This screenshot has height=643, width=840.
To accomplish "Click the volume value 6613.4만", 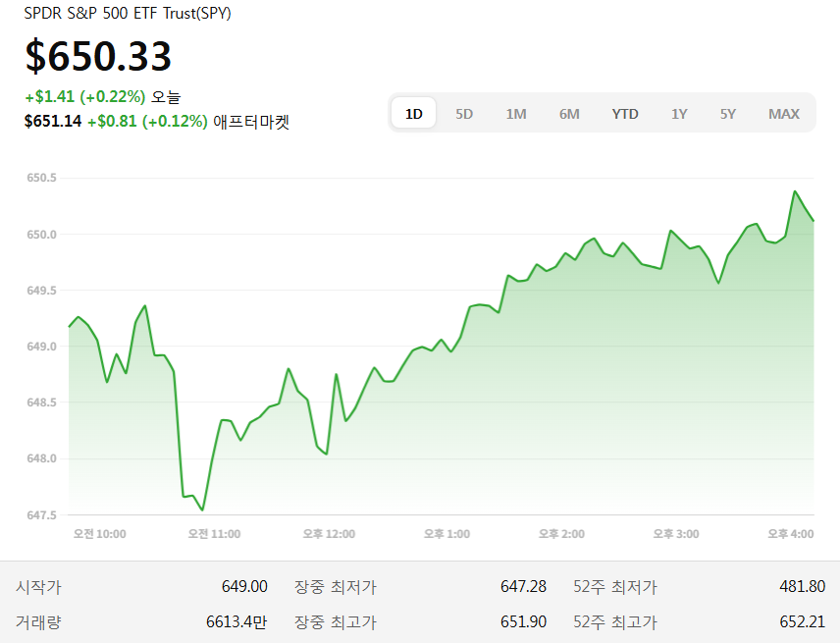I will (x=236, y=621).
